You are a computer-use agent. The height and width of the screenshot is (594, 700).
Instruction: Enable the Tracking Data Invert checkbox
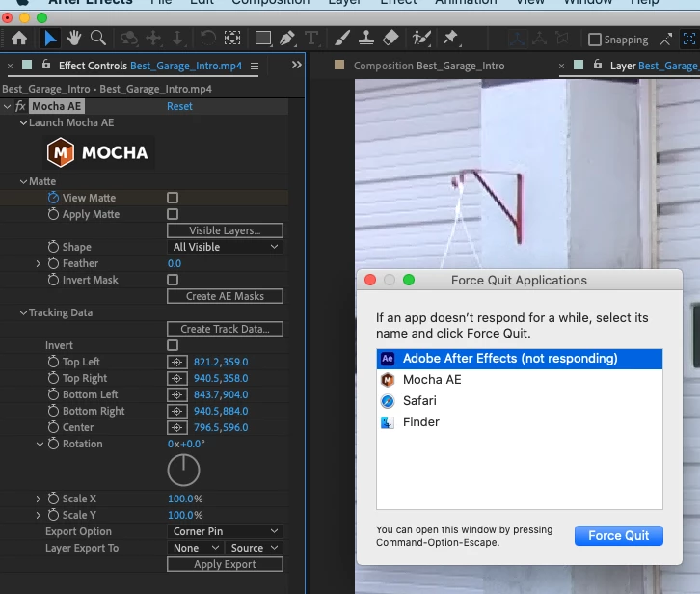(173, 345)
